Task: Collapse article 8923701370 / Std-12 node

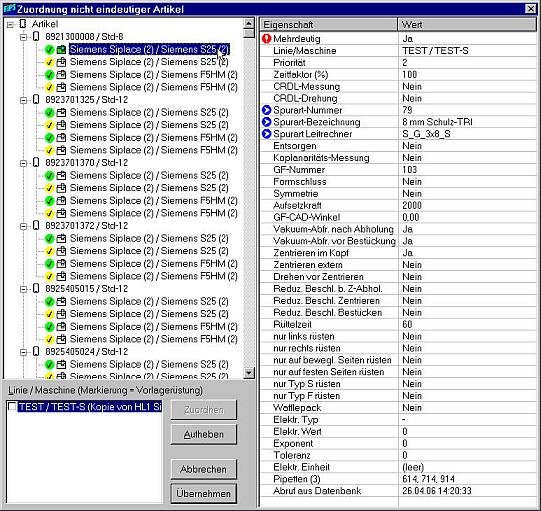Action: pyautogui.click(x=23, y=163)
